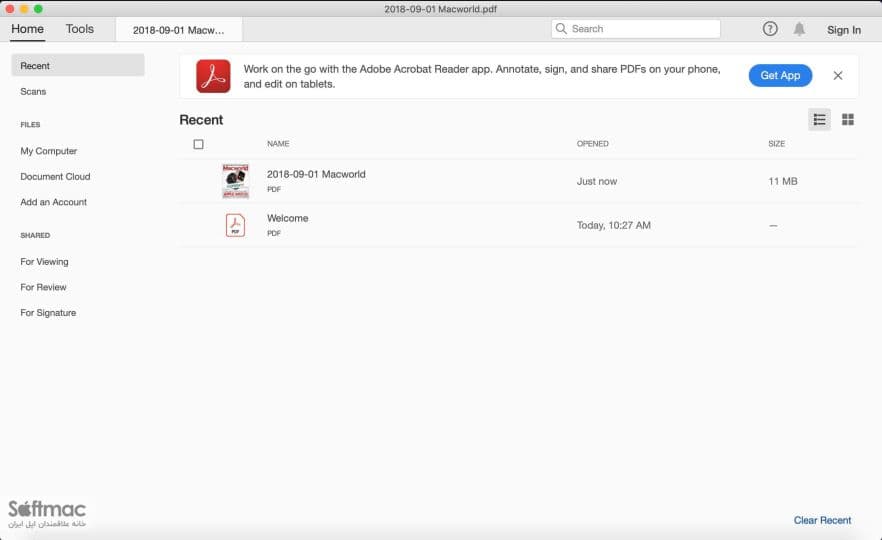
Task: Sort by the OPENED column header
Action: 592,144
